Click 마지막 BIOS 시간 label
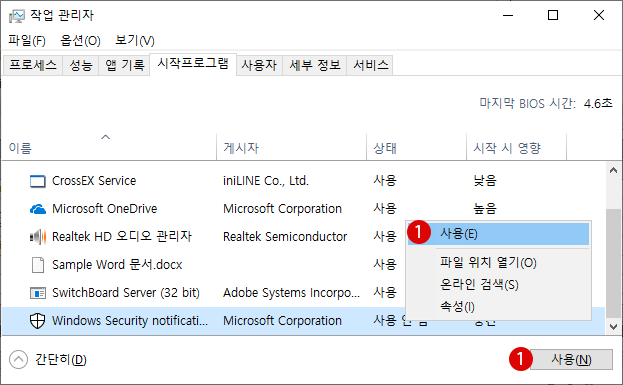The height and width of the screenshot is (385, 623). coord(527,103)
